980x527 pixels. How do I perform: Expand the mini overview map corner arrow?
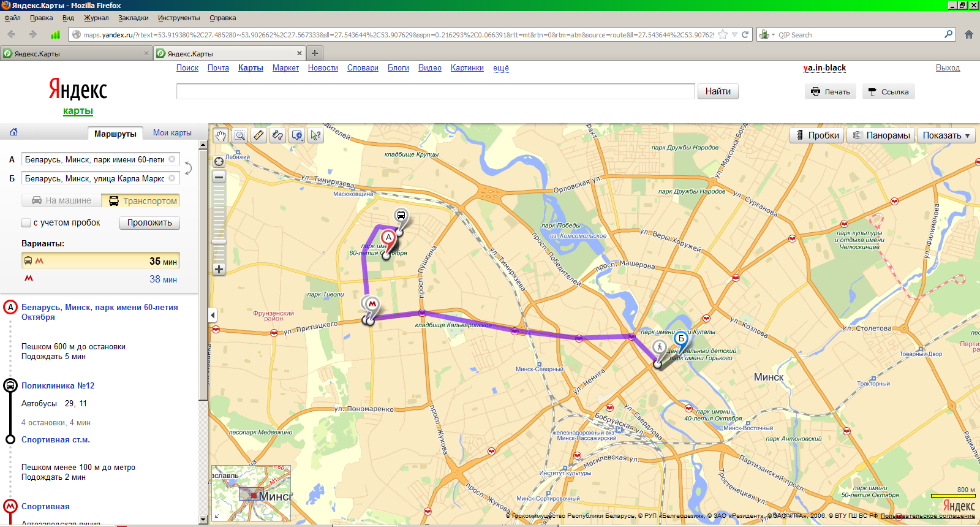pyautogui.click(x=216, y=516)
